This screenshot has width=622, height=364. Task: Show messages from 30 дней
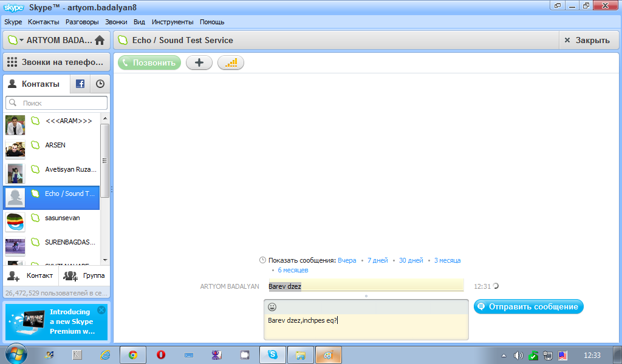point(411,260)
